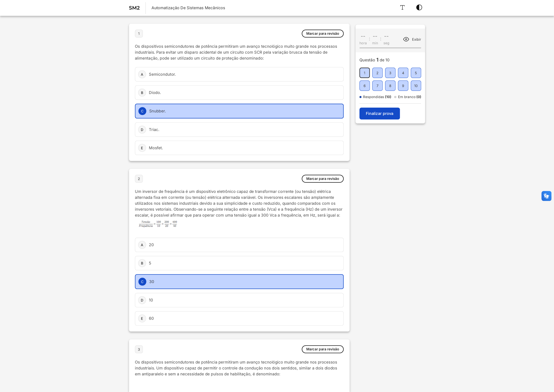Mark question 1 for review
Image resolution: width=554 pixels, height=392 pixels.
(322, 34)
